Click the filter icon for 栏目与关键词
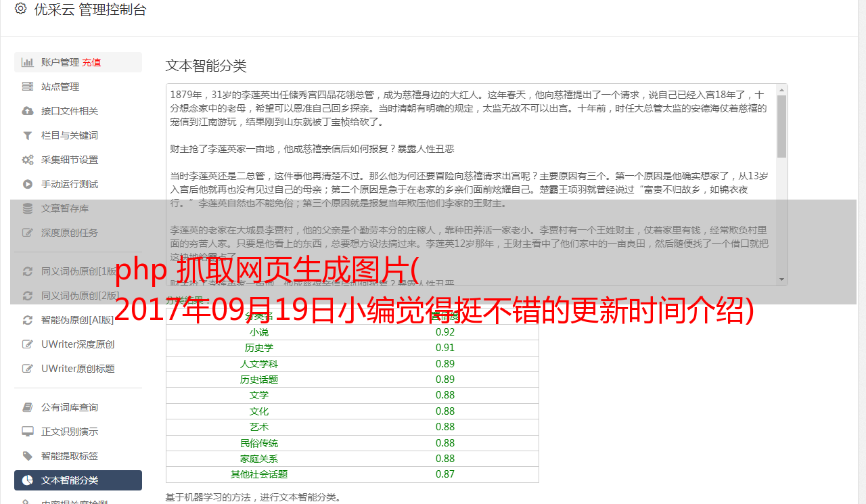866x504 pixels. (27, 135)
